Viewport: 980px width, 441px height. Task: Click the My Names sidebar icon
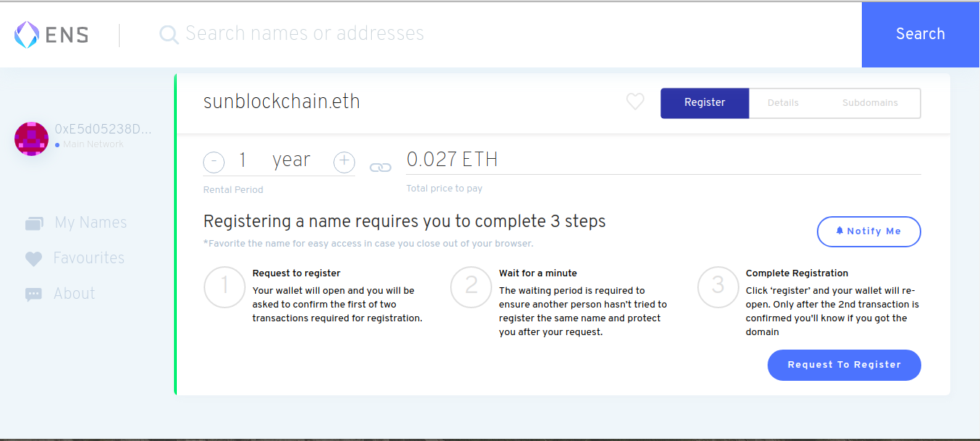(x=34, y=223)
